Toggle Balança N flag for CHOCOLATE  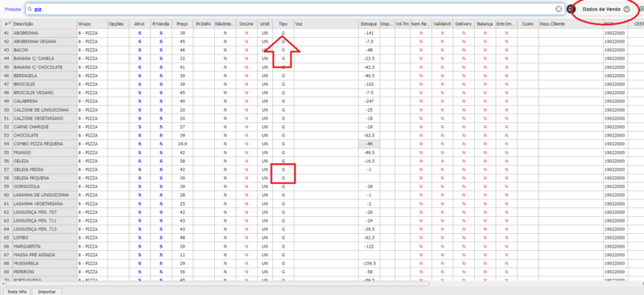485,135
